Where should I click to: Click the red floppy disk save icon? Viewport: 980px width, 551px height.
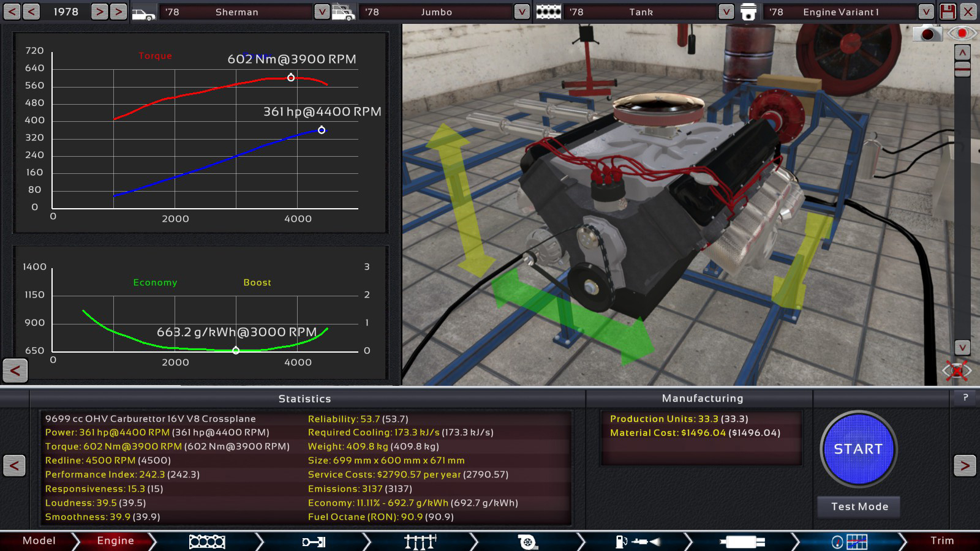point(948,12)
